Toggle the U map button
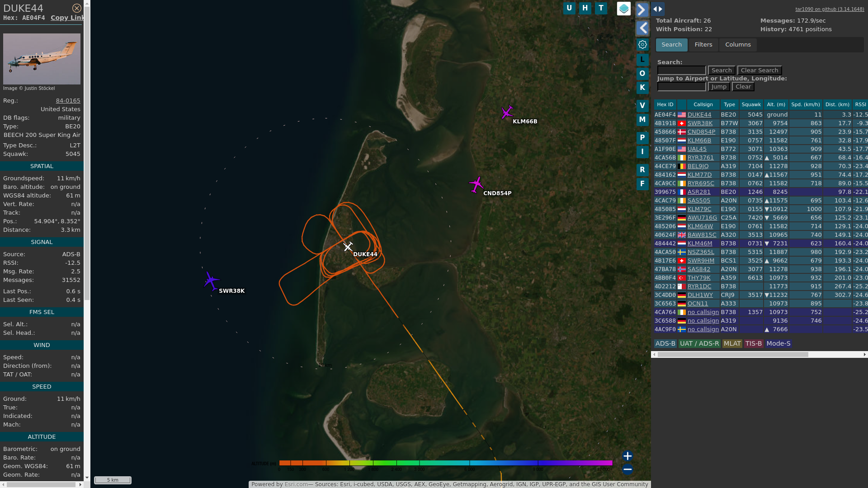Screen dimensions: 868x488 point(569,8)
